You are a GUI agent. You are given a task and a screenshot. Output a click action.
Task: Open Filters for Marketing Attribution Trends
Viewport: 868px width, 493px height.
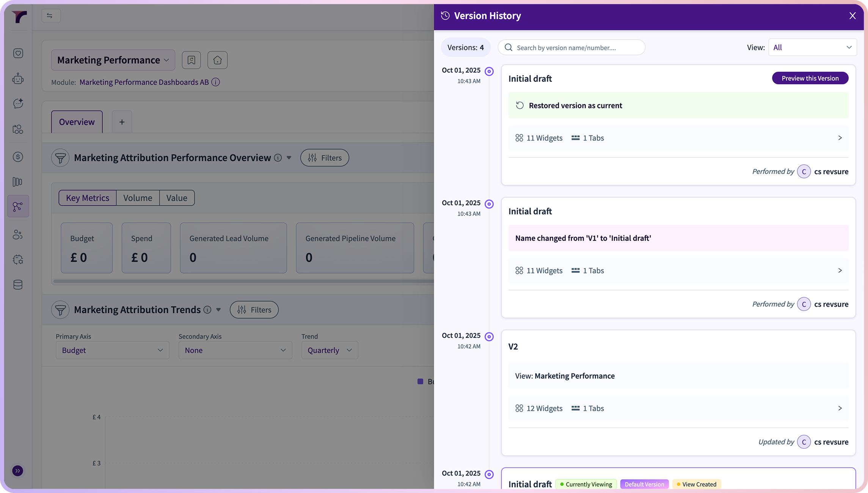(254, 310)
